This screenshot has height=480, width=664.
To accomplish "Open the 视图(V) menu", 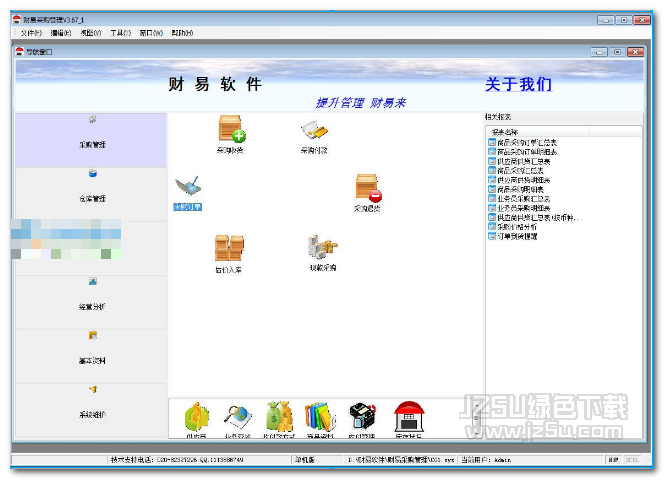I will point(91,33).
